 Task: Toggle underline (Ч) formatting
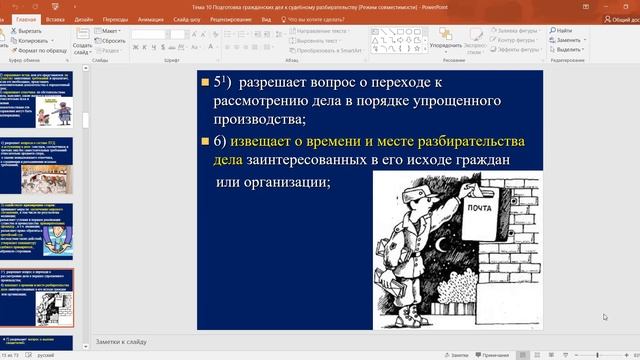(x=154, y=48)
